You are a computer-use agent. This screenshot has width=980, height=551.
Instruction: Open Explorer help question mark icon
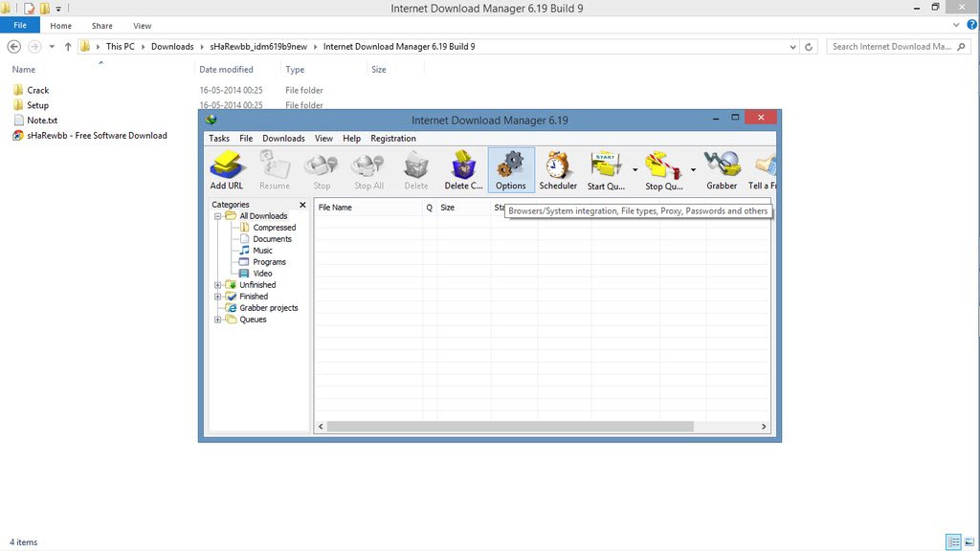[972, 25]
